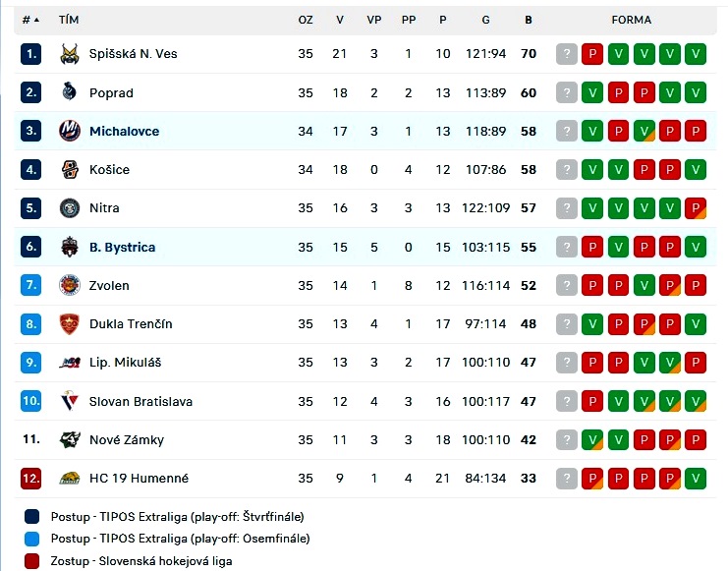
Task: Click the Nové Zámky team name
Action: click(x=127, y=439)
